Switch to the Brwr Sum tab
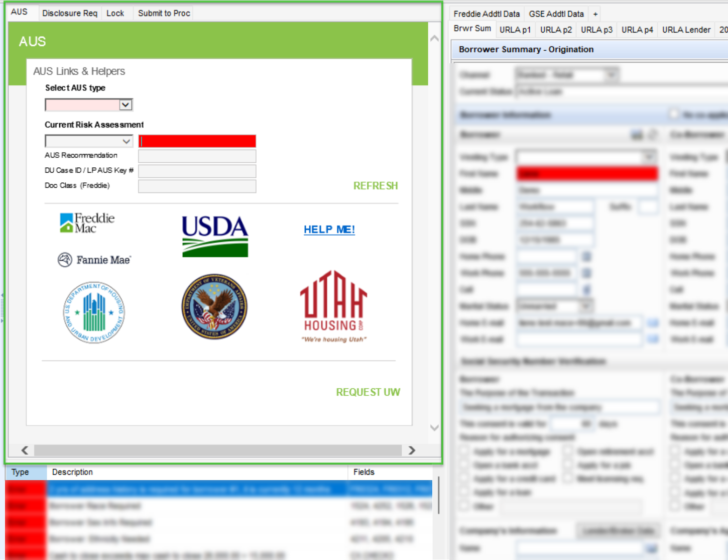This screenshot has height=560, width=728. pyautogui.click(x=472, y=29)
